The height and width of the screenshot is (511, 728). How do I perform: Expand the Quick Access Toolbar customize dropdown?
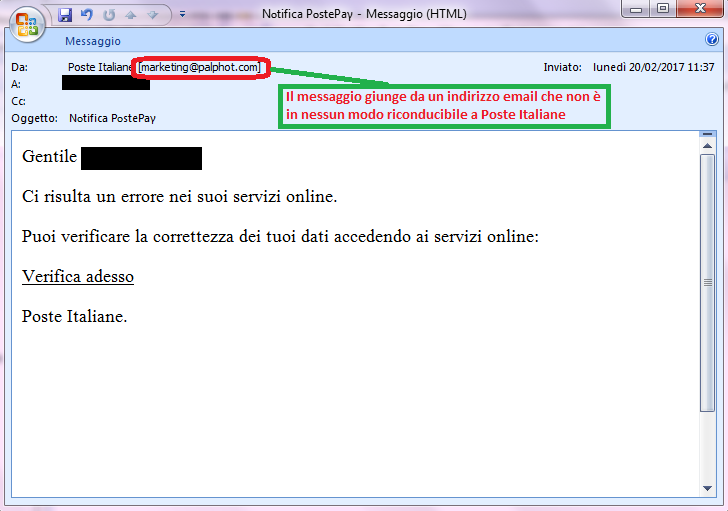point(182,14)
